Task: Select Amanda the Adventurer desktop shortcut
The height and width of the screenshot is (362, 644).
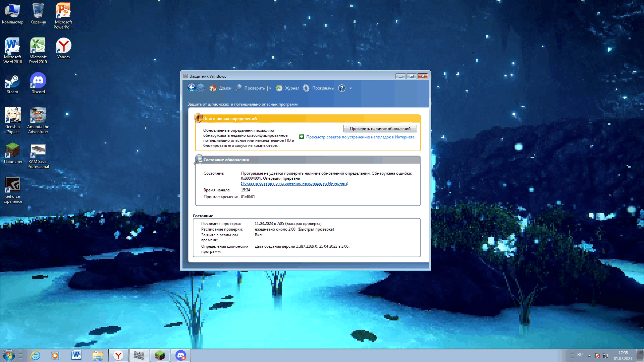Action: tap(38, 121)
